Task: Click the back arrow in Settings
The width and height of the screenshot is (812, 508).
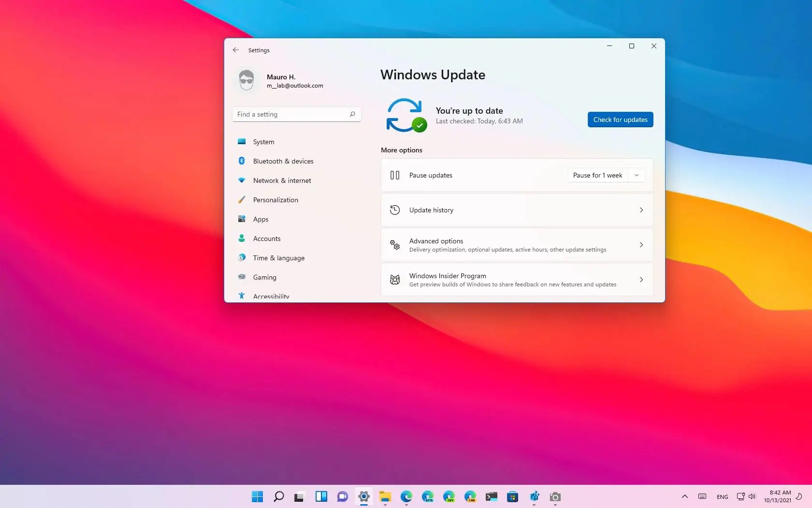Action: click(236, 50)
